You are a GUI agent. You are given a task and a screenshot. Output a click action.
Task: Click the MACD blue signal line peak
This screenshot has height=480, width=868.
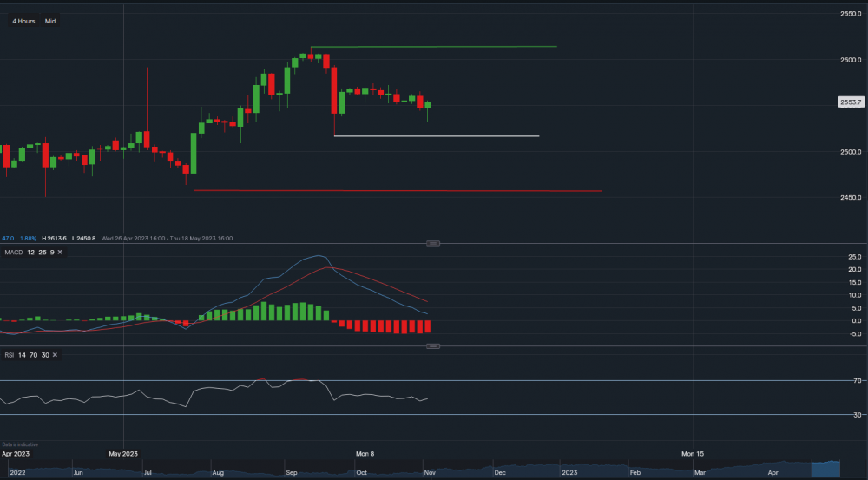(x=320, y=256)
